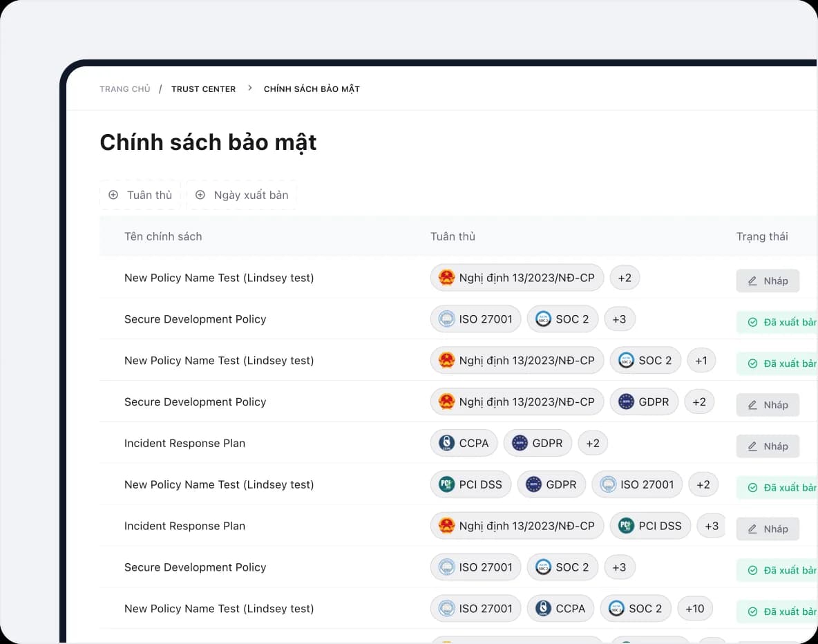Click GDPR icon in fourth table row
The height and width of the screenshot is (644, 818).
(x=626, y=401)
